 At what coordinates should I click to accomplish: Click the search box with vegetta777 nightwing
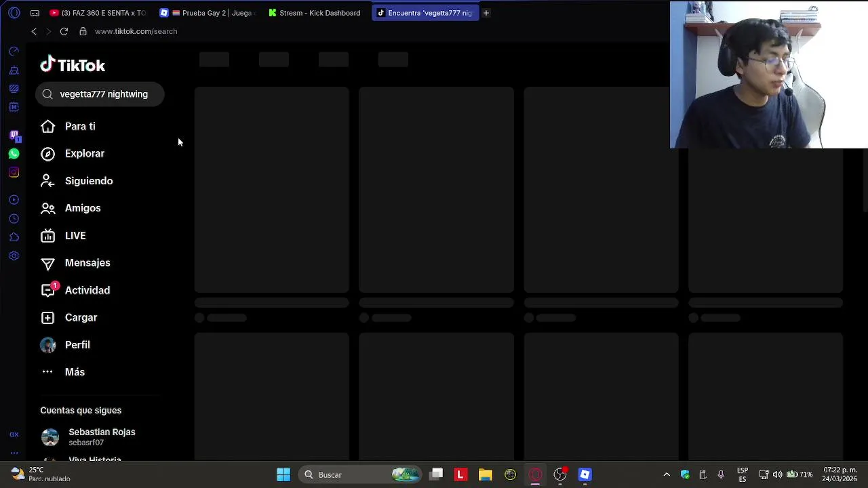click(100, 94)
